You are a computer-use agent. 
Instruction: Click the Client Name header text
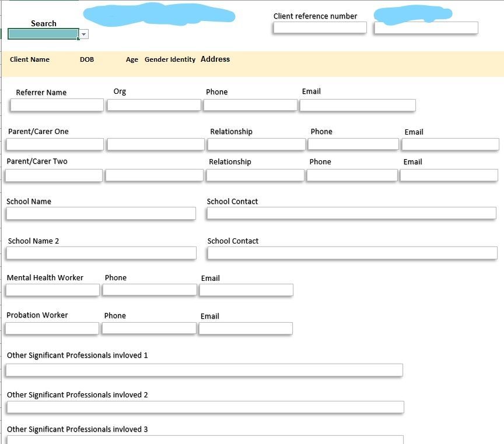(x=30, y=59)
